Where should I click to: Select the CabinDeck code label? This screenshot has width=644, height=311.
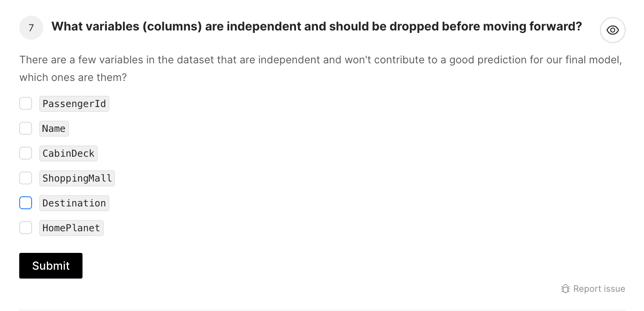point(68,153)
